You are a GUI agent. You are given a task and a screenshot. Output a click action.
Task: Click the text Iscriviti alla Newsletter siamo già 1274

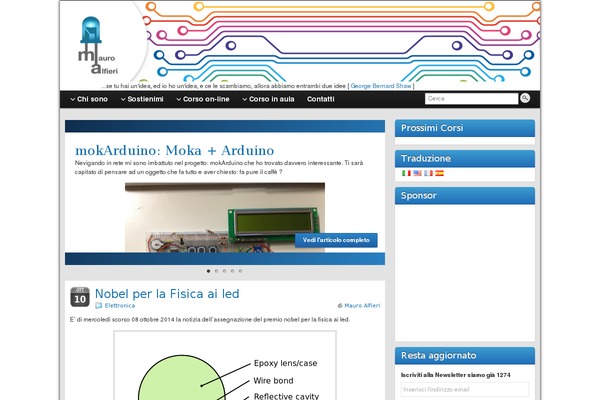tap(455, 375)
